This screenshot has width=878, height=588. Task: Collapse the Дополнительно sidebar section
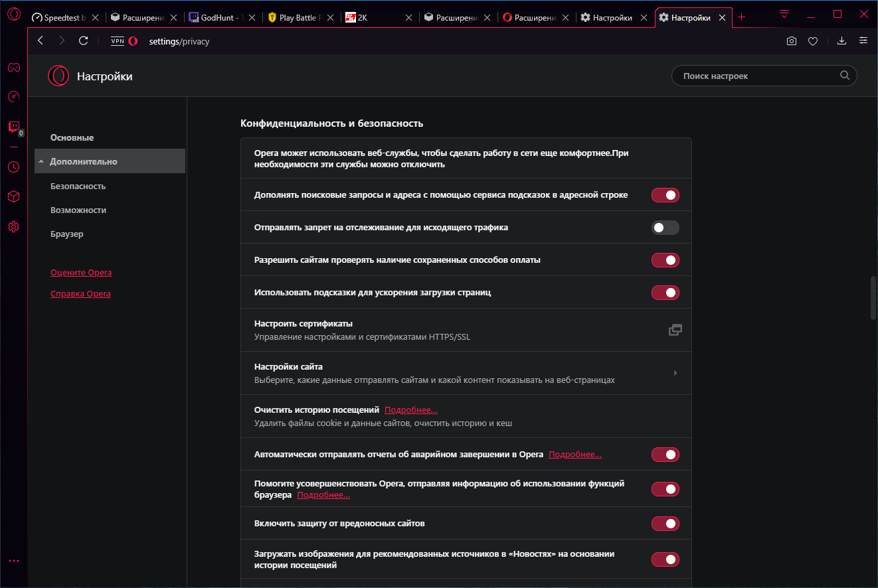(x=110, y=161)
